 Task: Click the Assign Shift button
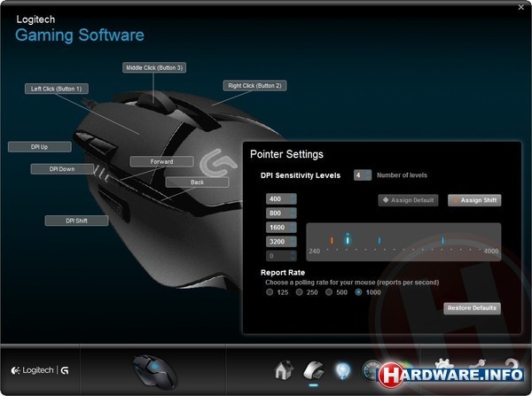tap(474, 200)
